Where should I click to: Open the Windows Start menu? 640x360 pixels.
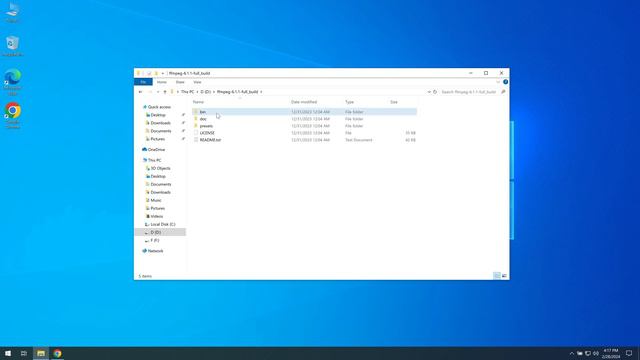click(8, 353)
